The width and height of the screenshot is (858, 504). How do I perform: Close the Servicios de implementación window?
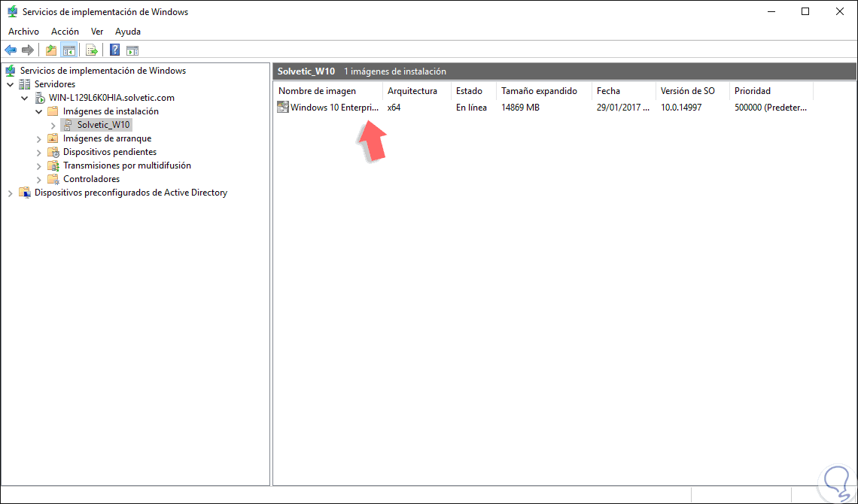[840, 11]
